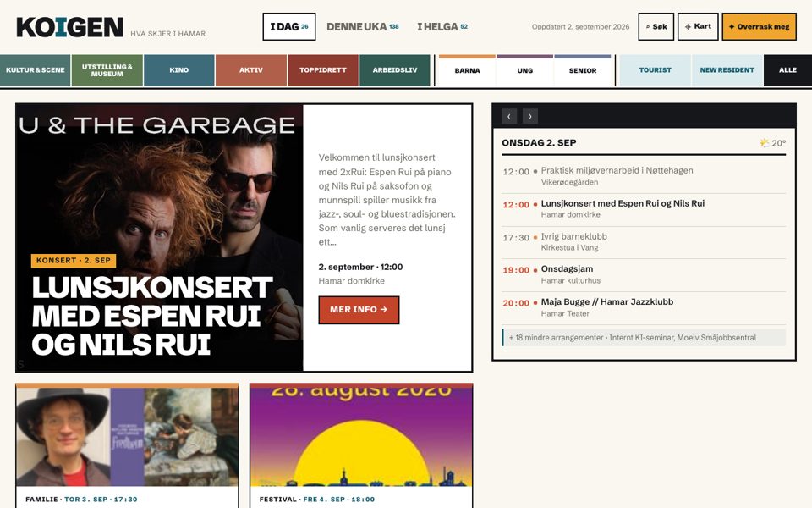The image size is (812, 508).
Task: Click the Overrask meg button
Action: point(760,26)
